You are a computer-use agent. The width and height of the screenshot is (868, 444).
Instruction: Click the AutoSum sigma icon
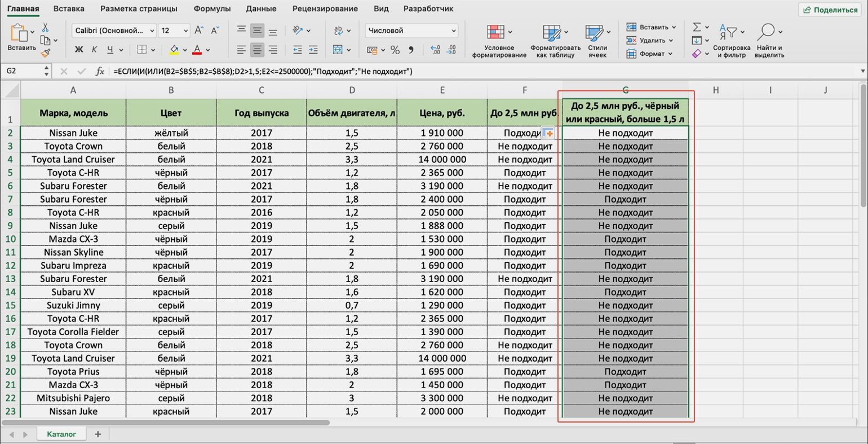pyautogui.click(x=697, y=27)
